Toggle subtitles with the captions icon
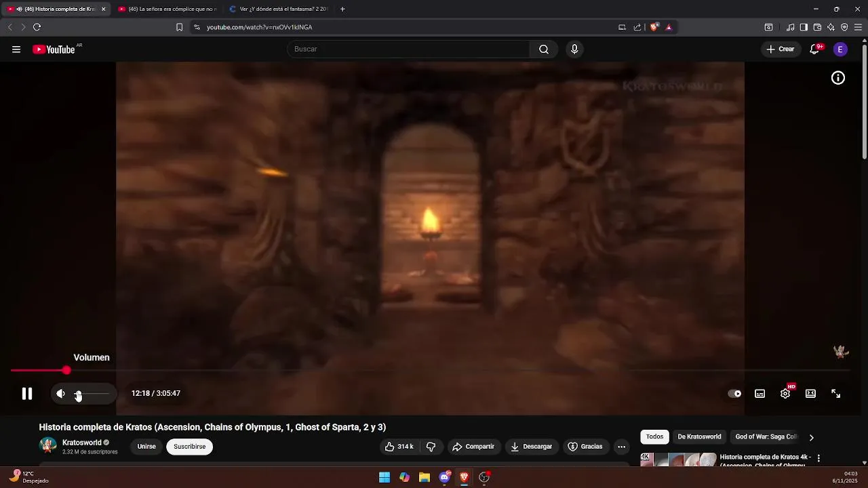This screenshot has width=868, height=488. coord(760,393)
